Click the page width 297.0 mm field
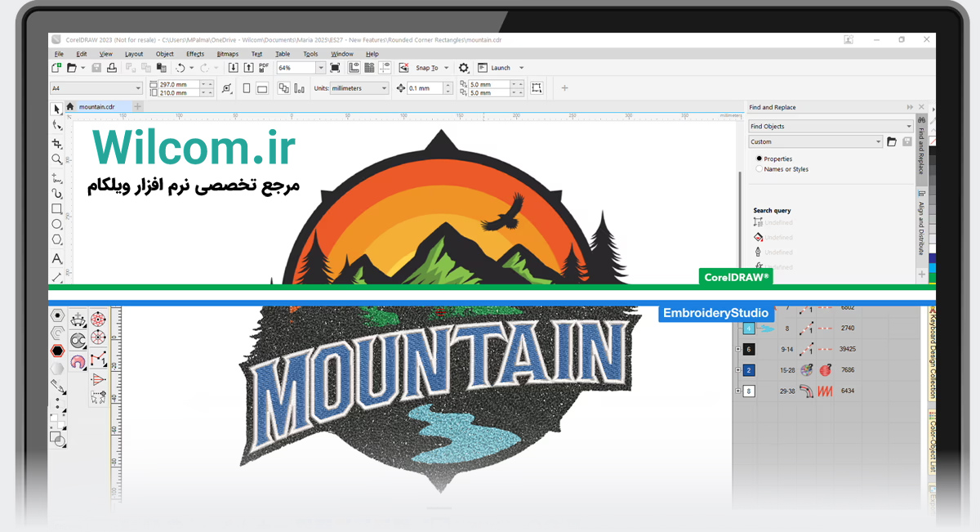Viewport: 980px width, 532px height. click(180, 84)
